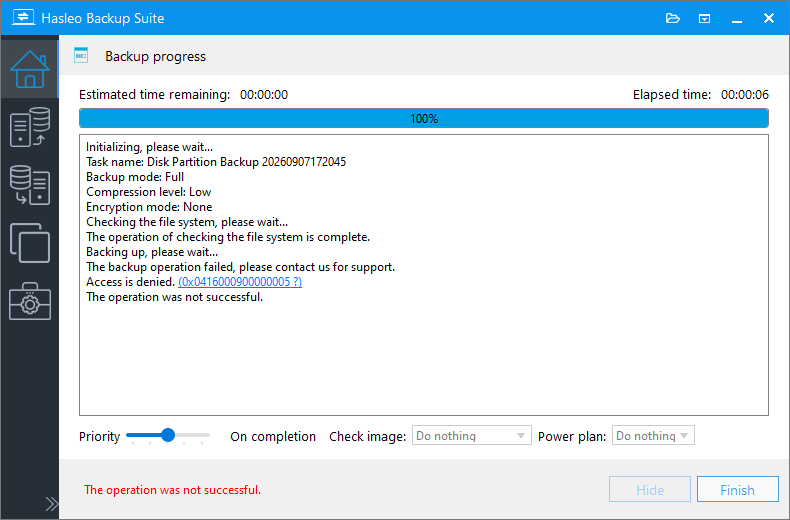The height and width of the screenshot is (520, 790).
Task: Open the Power plan dropdown
Action: [653, 435]
